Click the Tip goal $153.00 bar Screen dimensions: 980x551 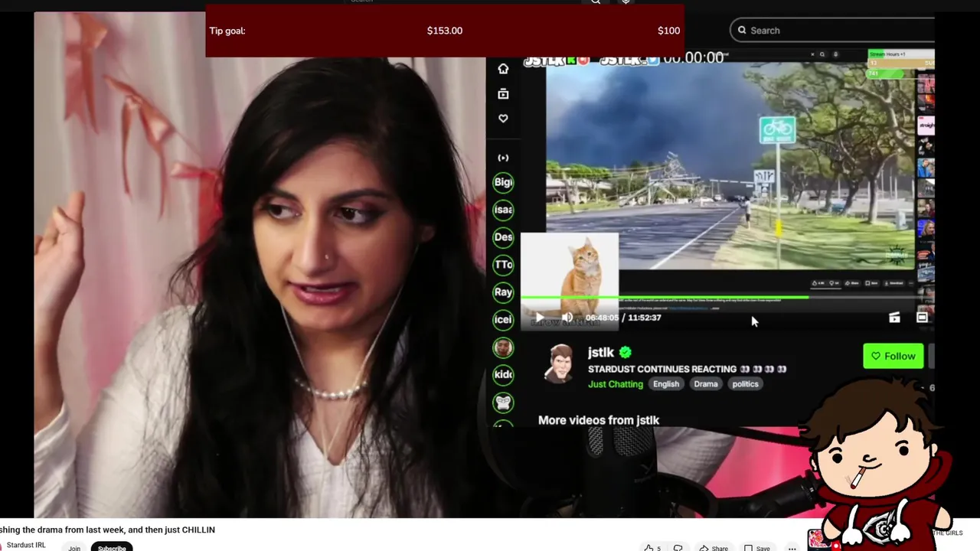[x=445, y=31]
